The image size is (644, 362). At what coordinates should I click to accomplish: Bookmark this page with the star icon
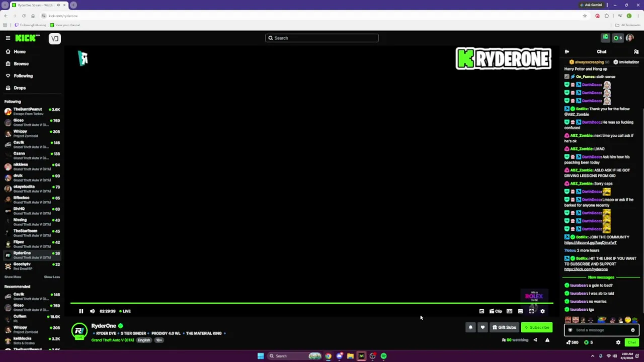(585, 16)
